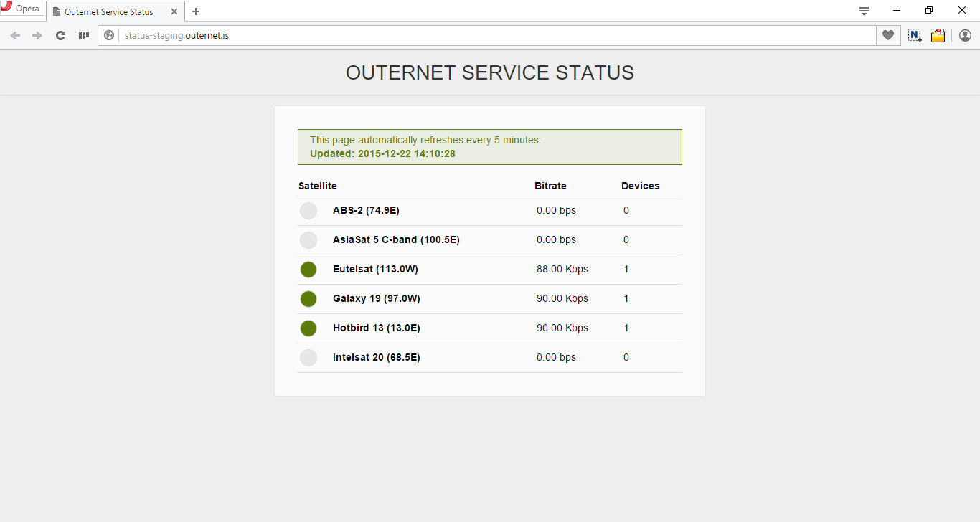The height and width of the screenshot is (522, 980).
Task: Select the Eutelsat (113.0W) satellite name
Action: pyautogui.click(x=375, y=269)
